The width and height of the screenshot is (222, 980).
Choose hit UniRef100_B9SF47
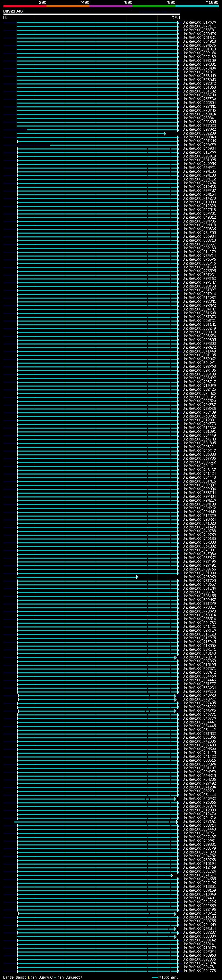coord(199,592)
